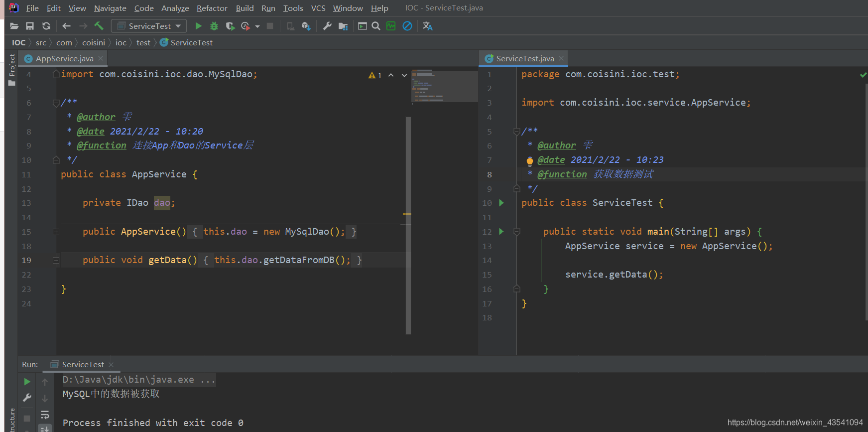The width and height of the screenshot is (868, 432).
Task: Open the Window menu
Action: 348,8
